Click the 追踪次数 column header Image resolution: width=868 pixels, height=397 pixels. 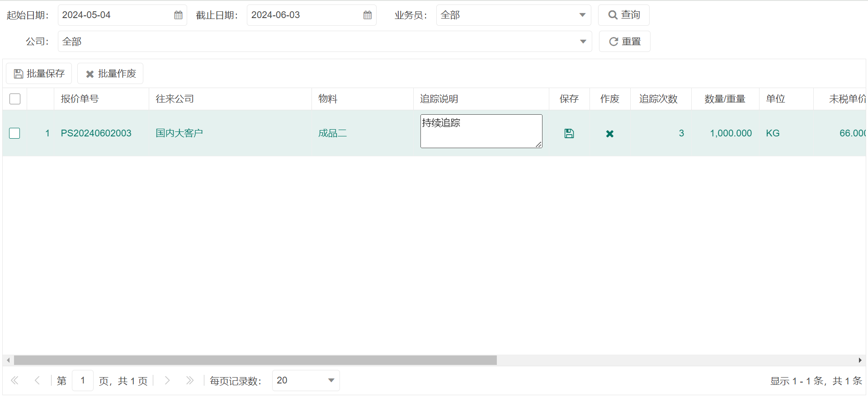(x=661, y=99)
